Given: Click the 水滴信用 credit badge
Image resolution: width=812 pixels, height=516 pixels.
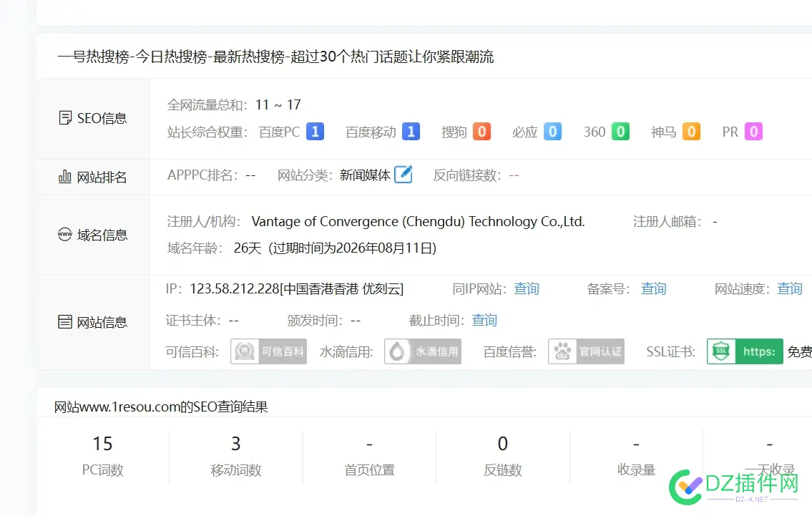Looking at the screenshot, I should (422, 351).
